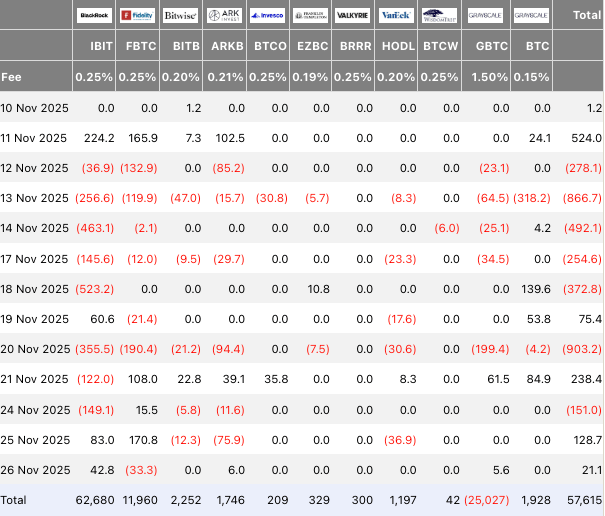The image size is (605, 516).
Task: Click the Bitwise logo
Action: point(181,15)
